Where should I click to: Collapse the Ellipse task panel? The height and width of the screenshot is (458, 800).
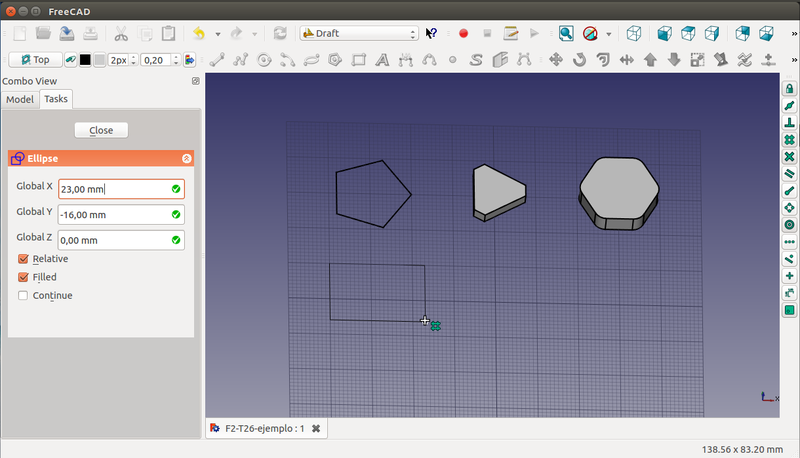point(186,158)
